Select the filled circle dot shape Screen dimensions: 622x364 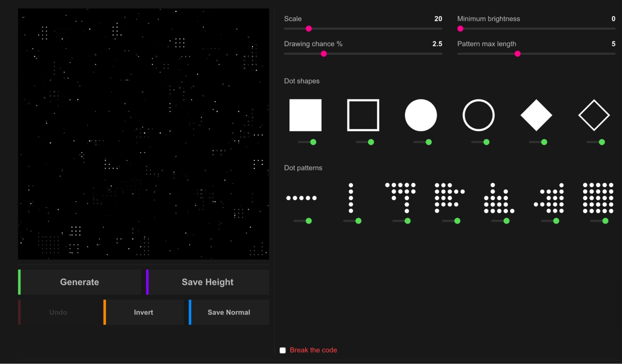click(421, 115)
